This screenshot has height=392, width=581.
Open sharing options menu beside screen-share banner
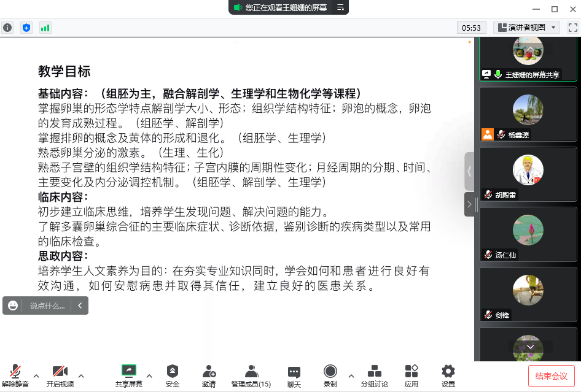340,7
